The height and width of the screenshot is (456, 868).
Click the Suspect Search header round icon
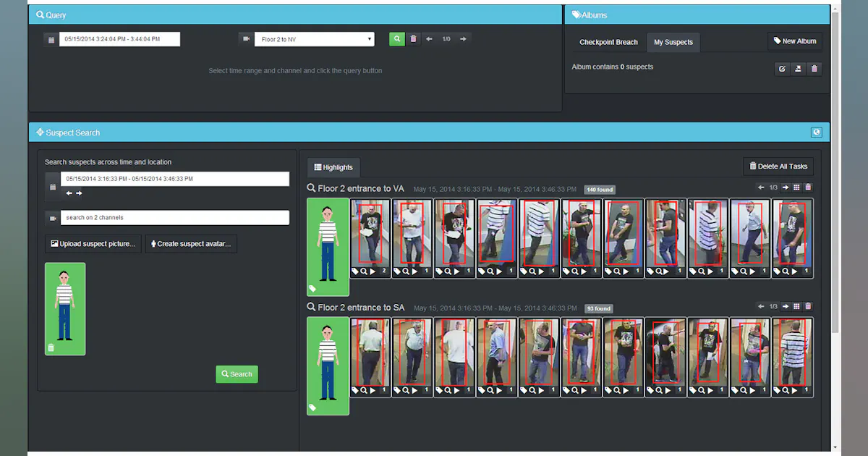pyautogui.click(x=817, y=132)
